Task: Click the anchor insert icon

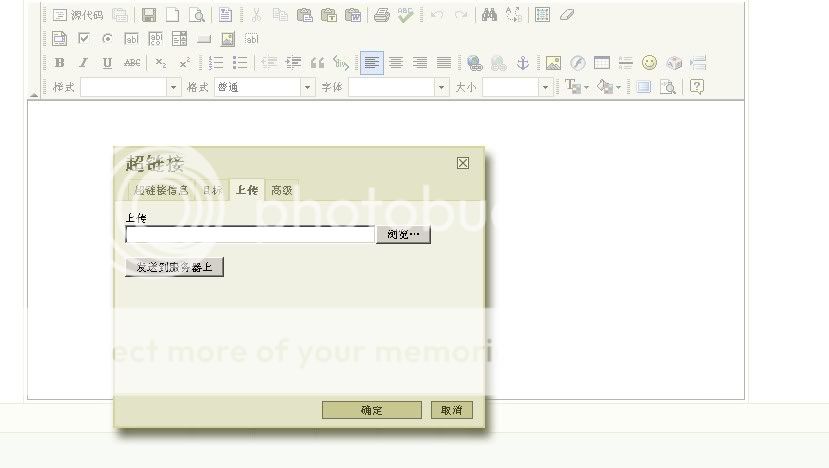Action: tap(522, 63)
